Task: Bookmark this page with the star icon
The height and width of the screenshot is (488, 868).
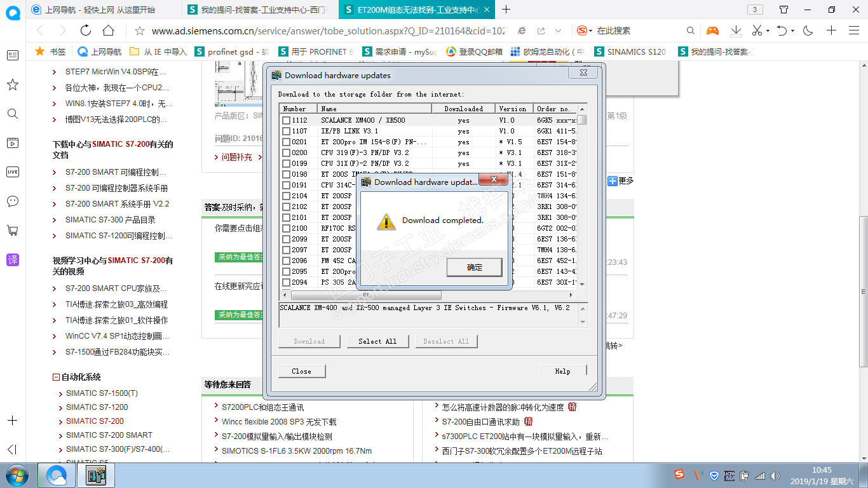Action: click(140, 30)
